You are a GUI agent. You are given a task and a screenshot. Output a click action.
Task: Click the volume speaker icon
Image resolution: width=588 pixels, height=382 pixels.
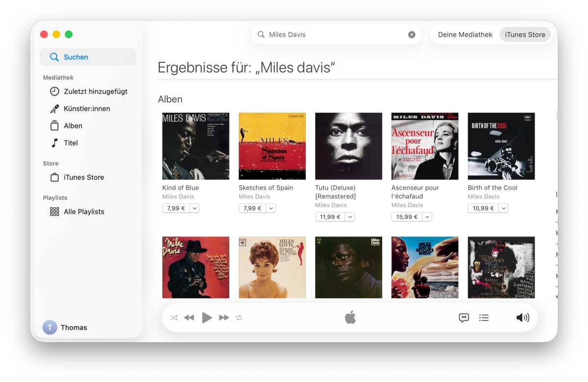pos(522,318)
